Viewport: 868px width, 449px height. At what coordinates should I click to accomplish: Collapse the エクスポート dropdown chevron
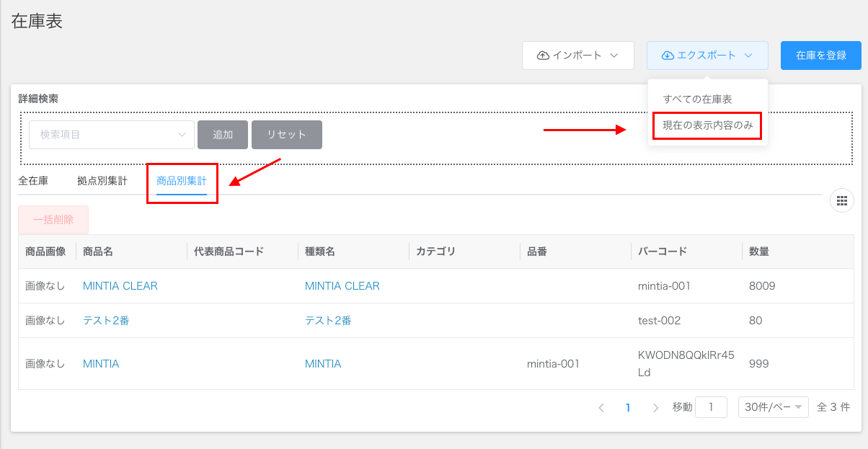point(748,55)
